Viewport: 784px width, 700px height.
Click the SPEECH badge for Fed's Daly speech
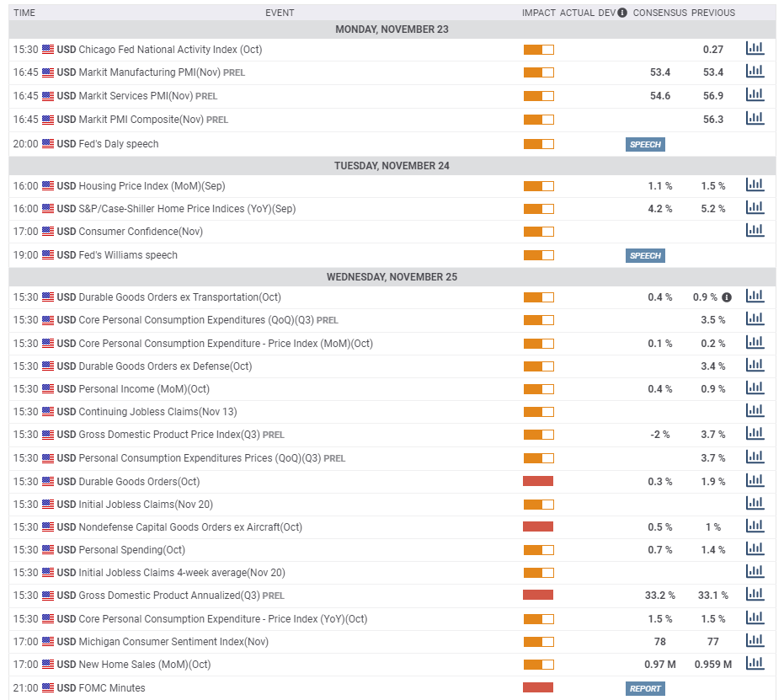click(645, 145)
